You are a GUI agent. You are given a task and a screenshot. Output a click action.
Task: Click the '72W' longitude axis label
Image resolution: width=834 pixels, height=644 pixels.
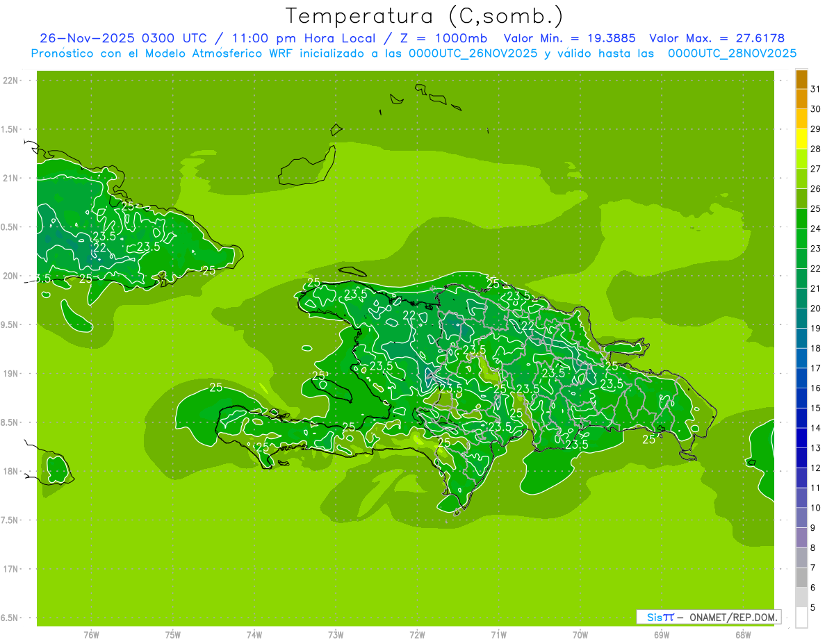click(x=417, y=635)
